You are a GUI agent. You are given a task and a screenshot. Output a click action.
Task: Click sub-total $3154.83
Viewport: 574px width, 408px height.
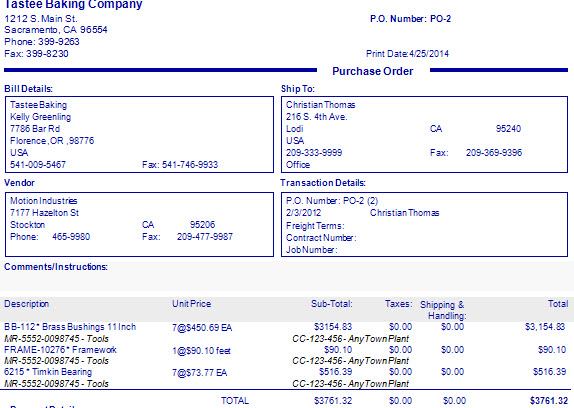tap(333, 327)
